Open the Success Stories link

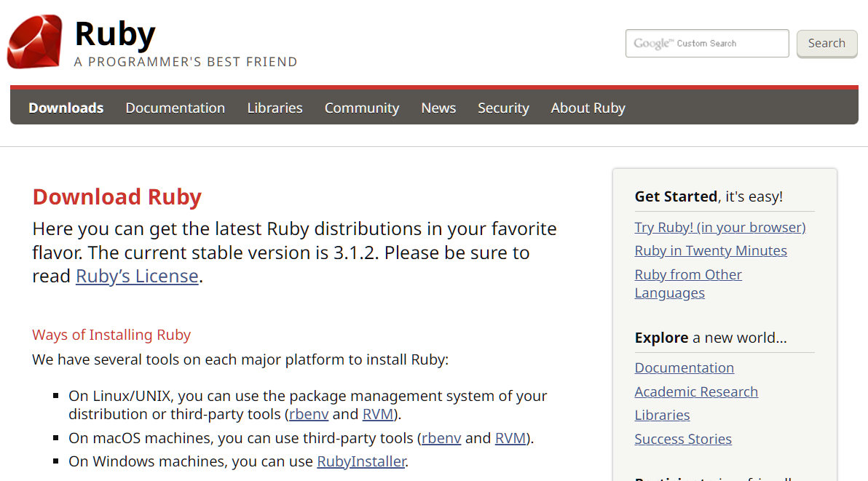click(x=682, y=439)
